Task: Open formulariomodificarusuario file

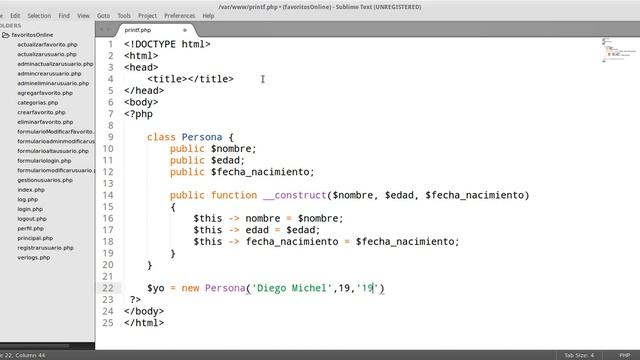Action: pos(56,170)
